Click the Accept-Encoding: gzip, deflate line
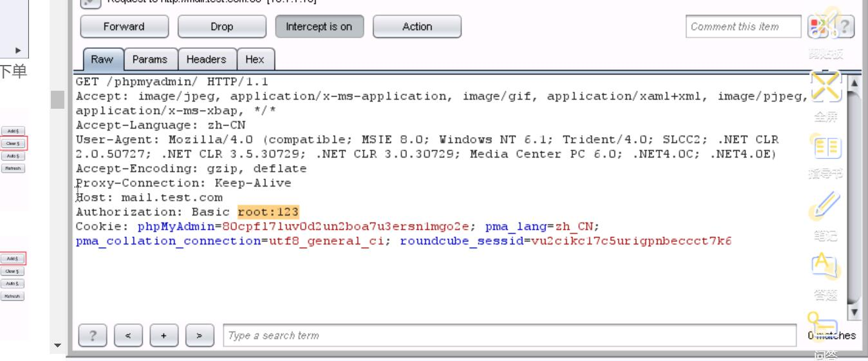 tap(191, 169)
